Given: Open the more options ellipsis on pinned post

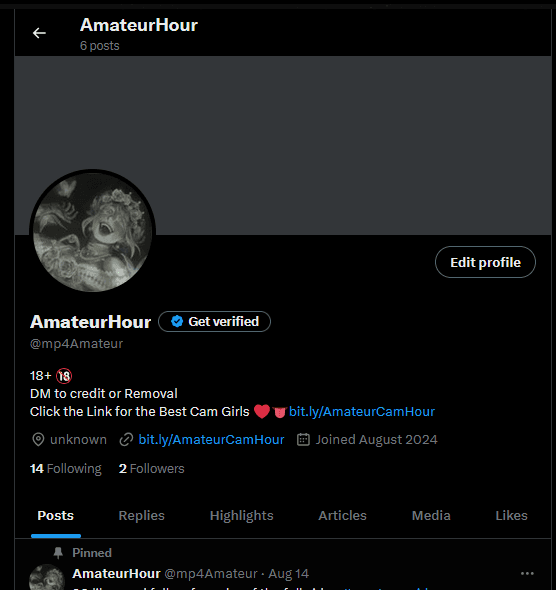Looking at the screenshot, I should tap(527, 573).
